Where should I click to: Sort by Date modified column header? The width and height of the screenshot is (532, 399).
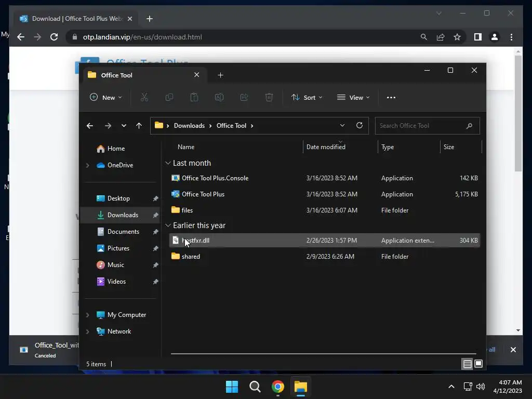[x=326, y=147]
